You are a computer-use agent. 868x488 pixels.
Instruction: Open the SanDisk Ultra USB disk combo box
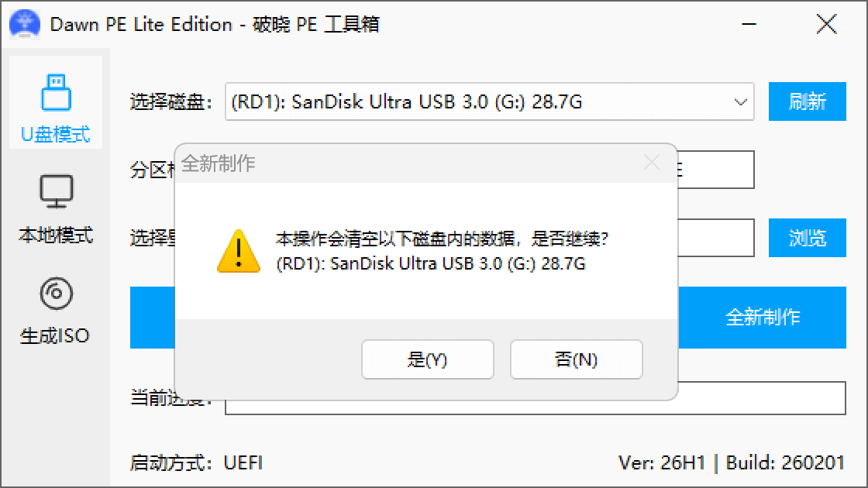pyautogui.click(x=489, y=101)
